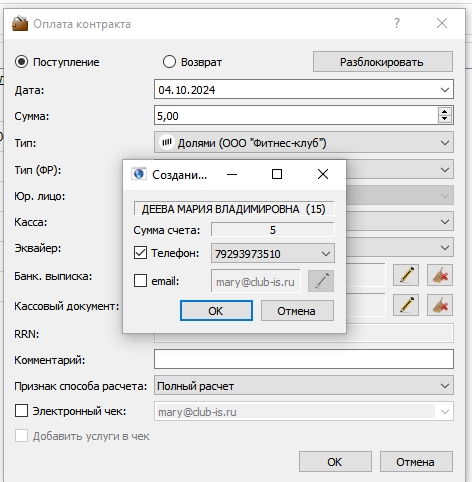Click the greyed pencil button beside the email field
Image resolution: width=472 pixels, height=482 pixels.
[x=321, y=281]
